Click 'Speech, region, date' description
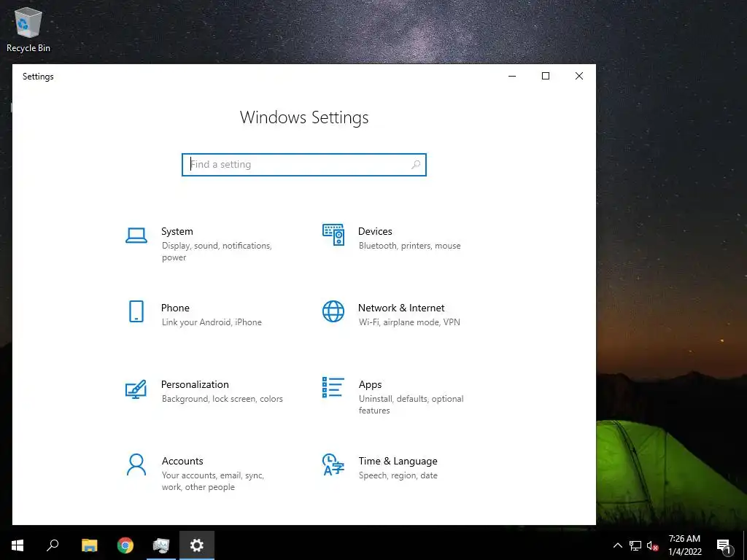 point(398,475)
